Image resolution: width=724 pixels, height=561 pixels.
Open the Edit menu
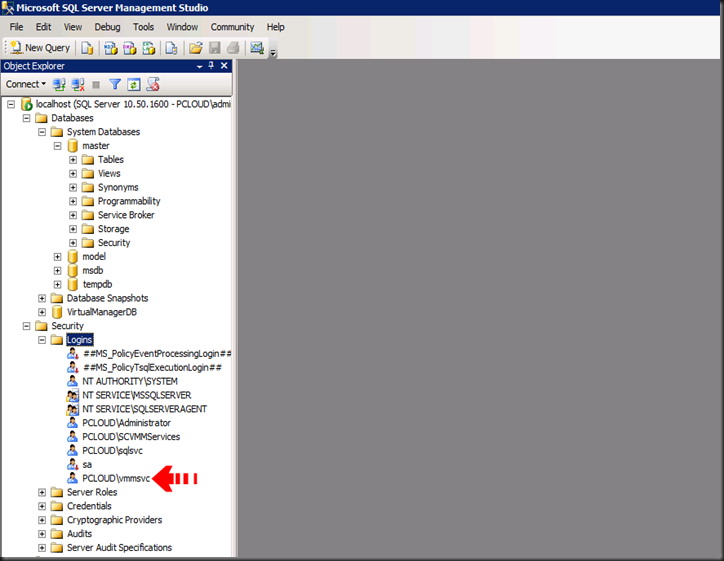pos(43,27)
